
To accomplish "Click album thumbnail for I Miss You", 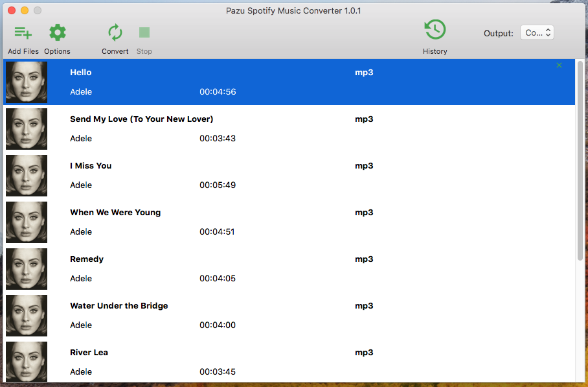I will click(x=27, y=176).
